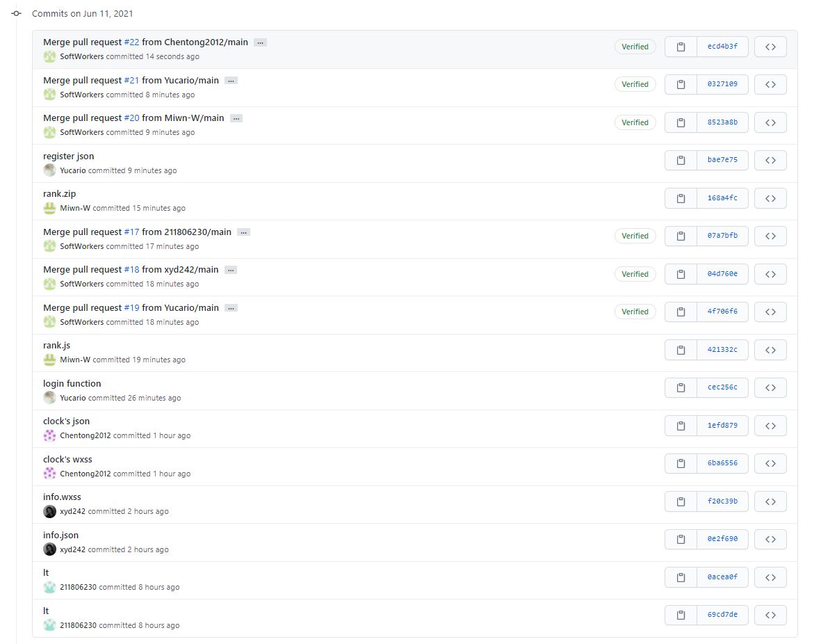Click xyd242's avatar on info.json commit
The image size is (821, 644).
(49, 549)
